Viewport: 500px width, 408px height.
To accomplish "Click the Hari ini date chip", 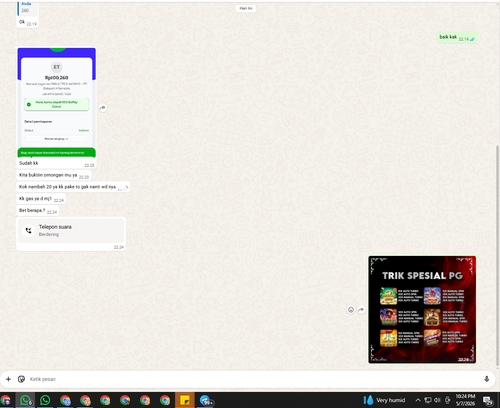I will pos(246,8).
